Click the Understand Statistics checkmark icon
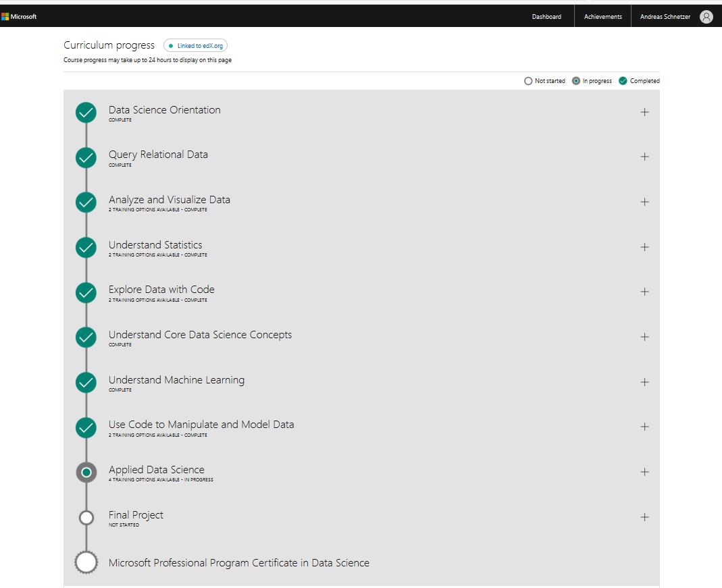 86,248
